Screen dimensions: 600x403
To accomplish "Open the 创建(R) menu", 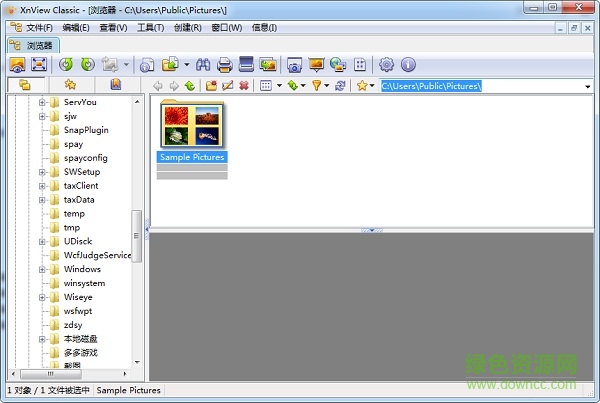I will 188,28.
